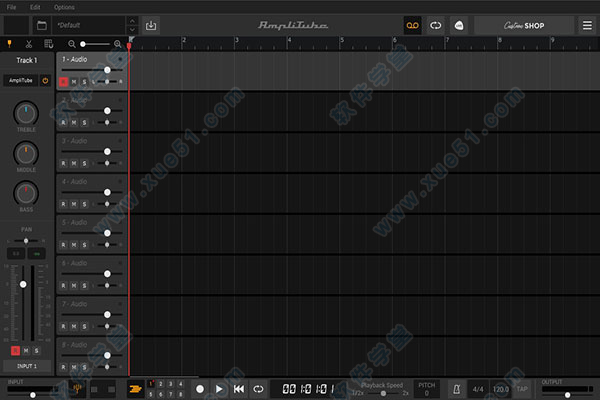Open the Custom Shop
The image size is (600, 400).
tap(524, 26)
